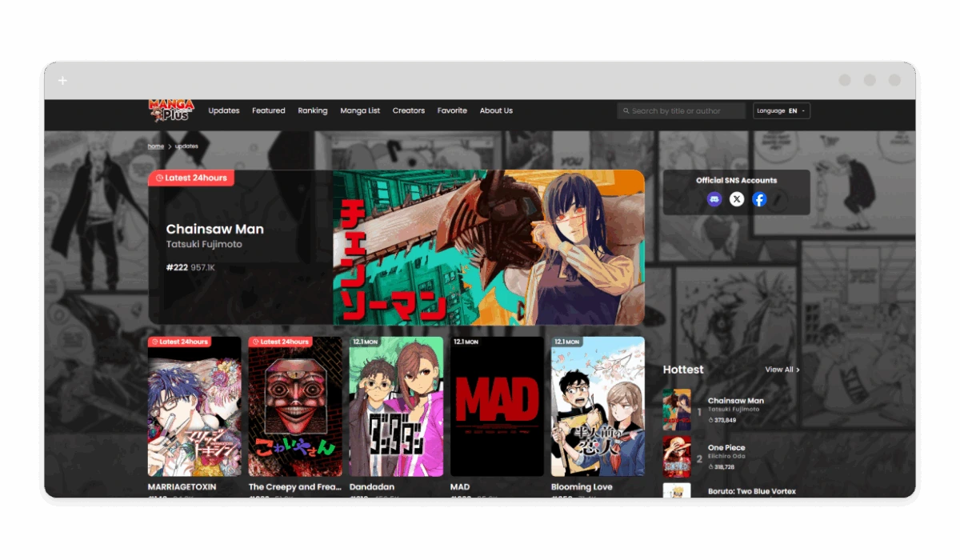960x560 pixels.
Task: Click the plus icon for new tab
Action: [x=62, y=80]
